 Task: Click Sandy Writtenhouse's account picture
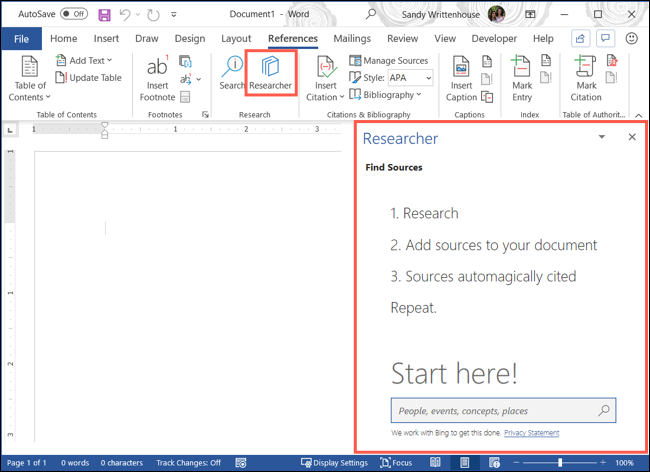point(496,15)
